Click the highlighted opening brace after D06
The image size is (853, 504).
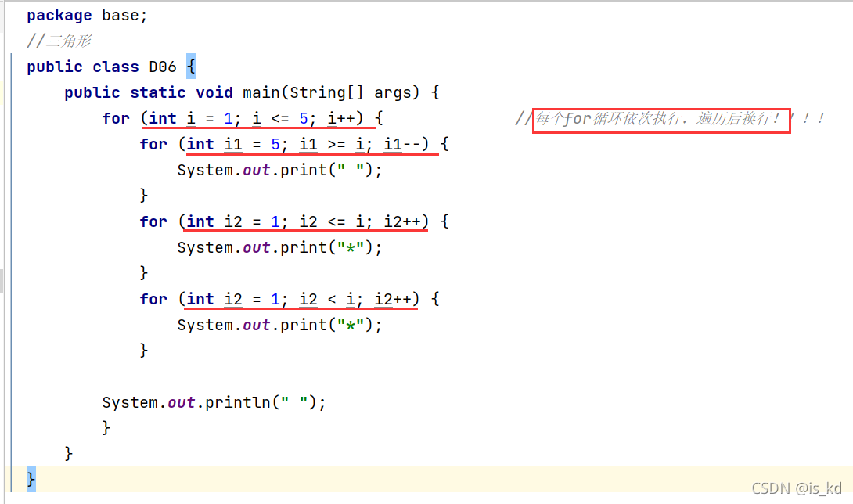[x=191, y=67]
